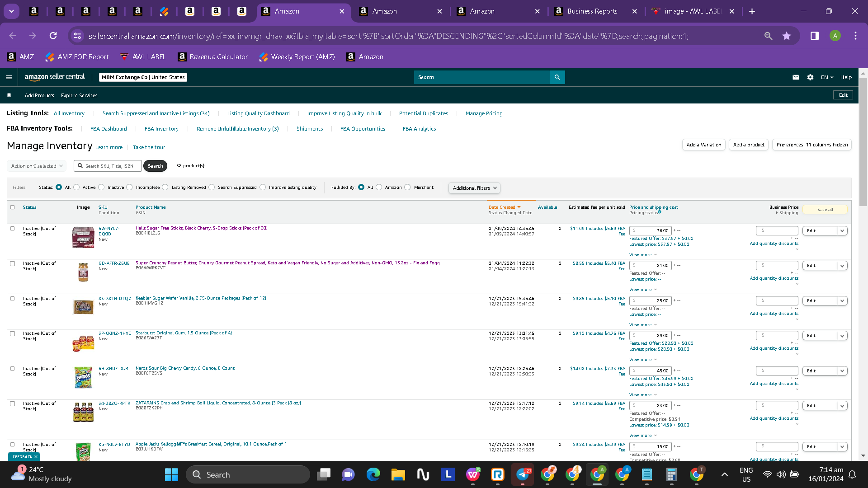This screenshot has height=488, width=868.
Task: Open Edit dropdown arrow for Peanut Butter row
Action: [x=842, y=266]
